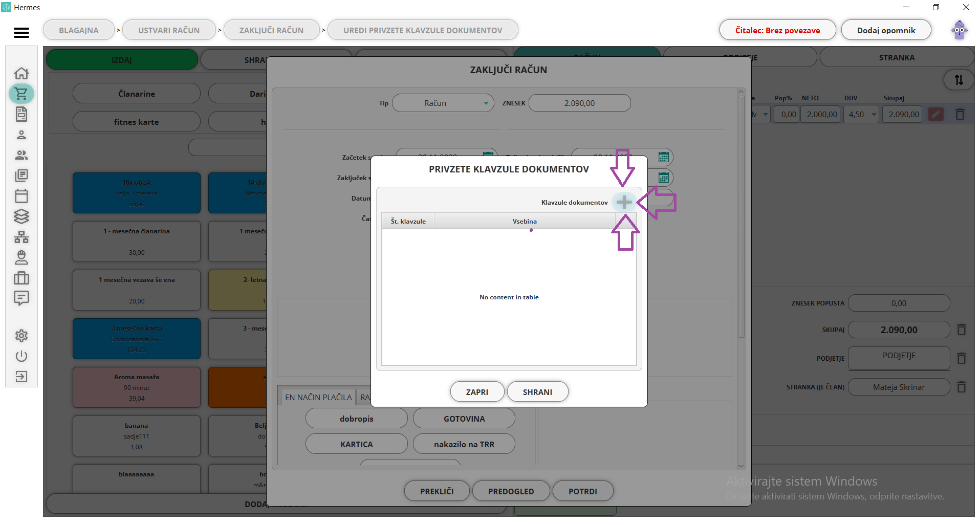Open the documents clipboard sidebar icon

pos(21,114)
